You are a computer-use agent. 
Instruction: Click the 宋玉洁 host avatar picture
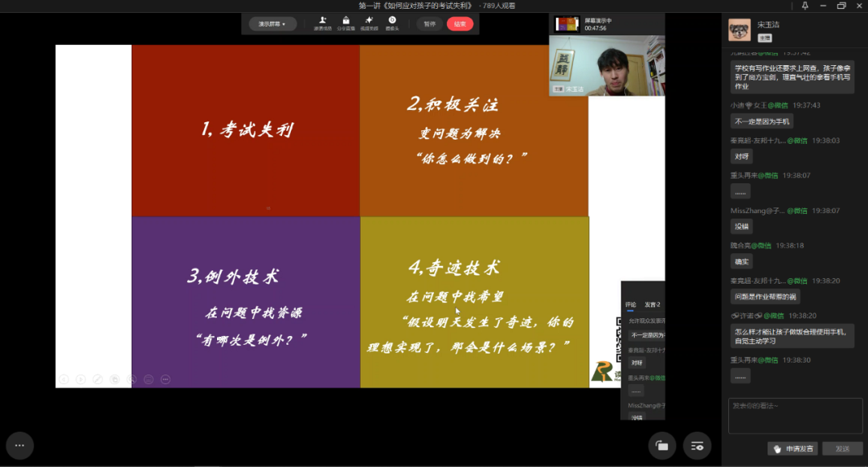[739, 30]
